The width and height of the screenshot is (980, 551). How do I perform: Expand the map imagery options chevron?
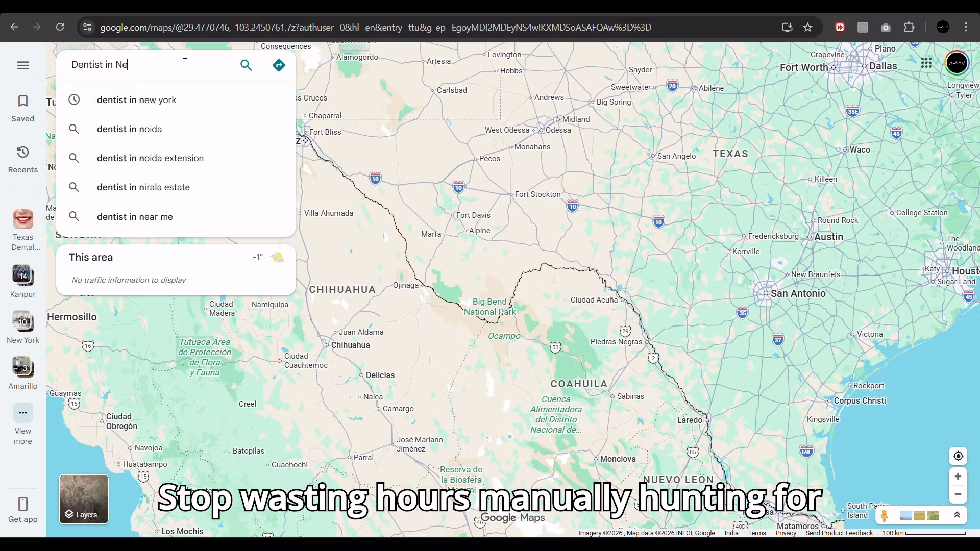coord(957,515)
